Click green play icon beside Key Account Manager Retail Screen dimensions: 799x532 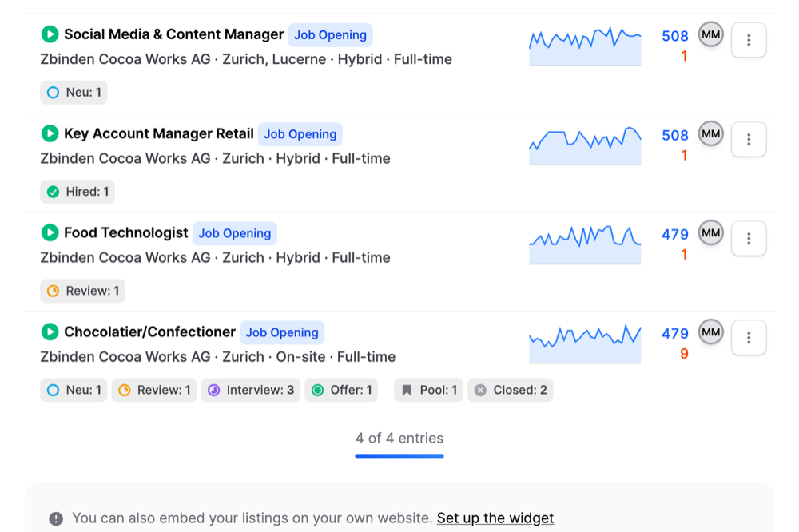pos(50,133)
